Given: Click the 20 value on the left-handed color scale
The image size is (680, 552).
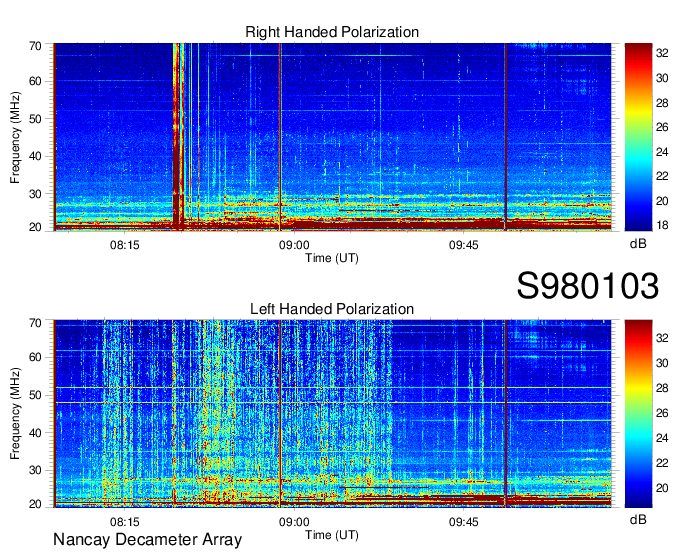Looking at the screenshot, I should tap(662, 488).
